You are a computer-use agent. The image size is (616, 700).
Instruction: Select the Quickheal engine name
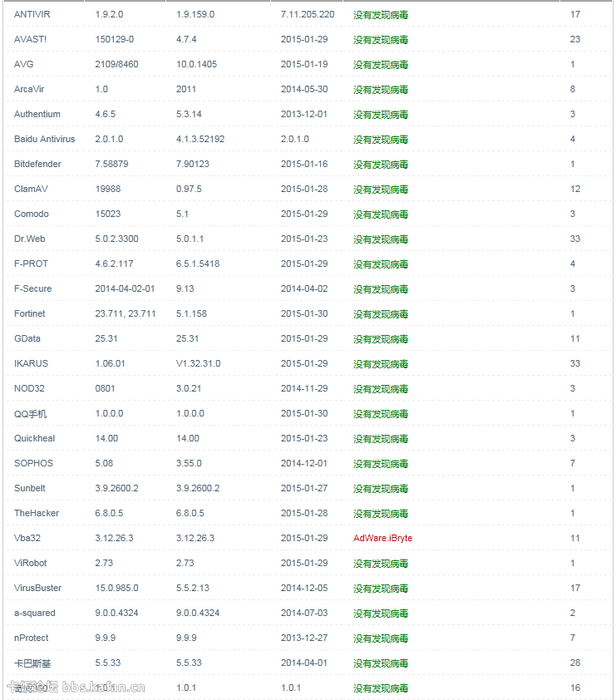[34, 438]
